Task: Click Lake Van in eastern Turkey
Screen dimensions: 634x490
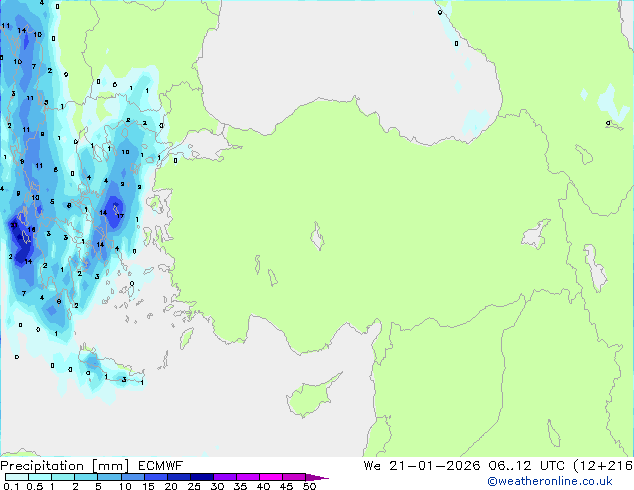Action: click(x=536, y=236)
